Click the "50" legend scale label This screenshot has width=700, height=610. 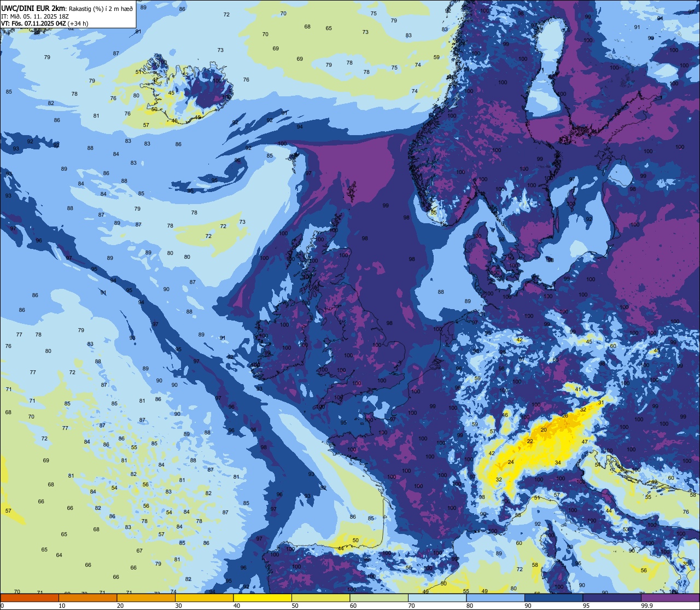[x=295, y=606]
